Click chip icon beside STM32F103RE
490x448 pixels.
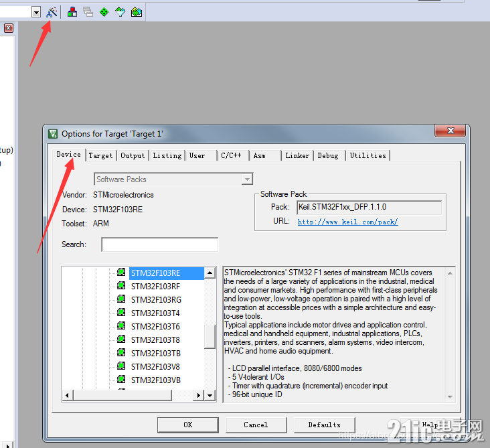[121, 272]
